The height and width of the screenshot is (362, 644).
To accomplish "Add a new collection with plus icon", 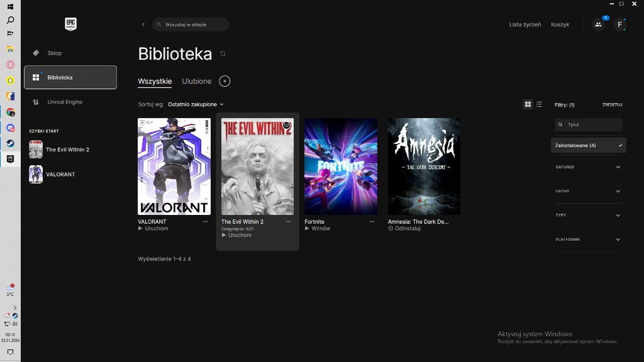I will (x=225, y=81).
